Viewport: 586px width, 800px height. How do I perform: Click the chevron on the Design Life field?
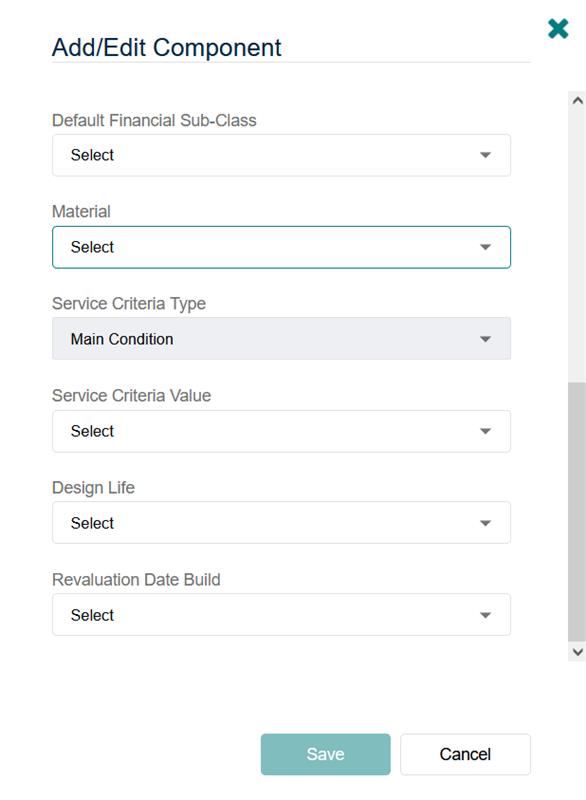tap(486, 521)
